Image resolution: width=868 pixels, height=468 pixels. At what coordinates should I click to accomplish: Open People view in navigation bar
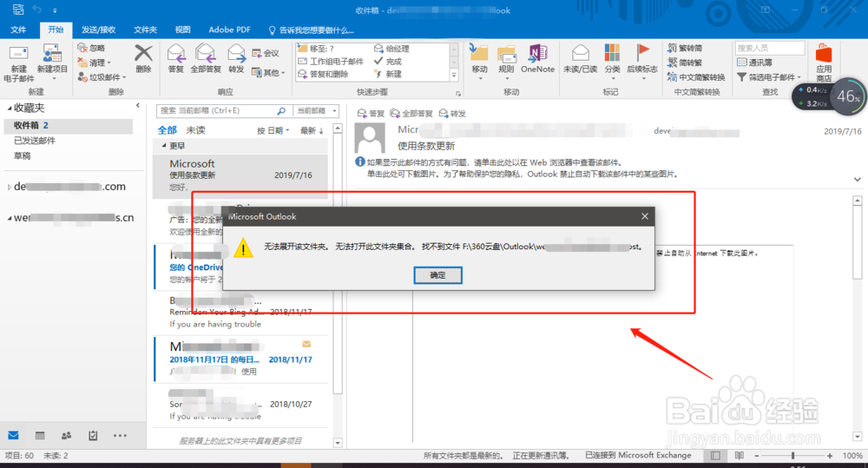tap(67, 436)
